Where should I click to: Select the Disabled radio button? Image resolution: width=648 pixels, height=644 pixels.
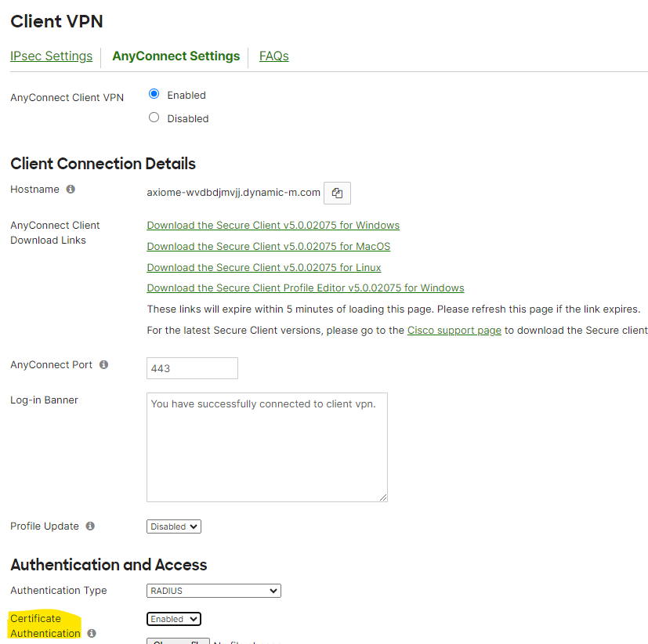tap(154, 118)
